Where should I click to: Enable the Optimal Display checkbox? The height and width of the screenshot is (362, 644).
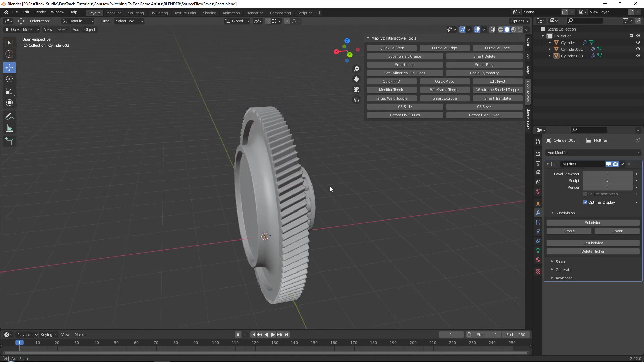pyautogui.click(x=585, y=202)
